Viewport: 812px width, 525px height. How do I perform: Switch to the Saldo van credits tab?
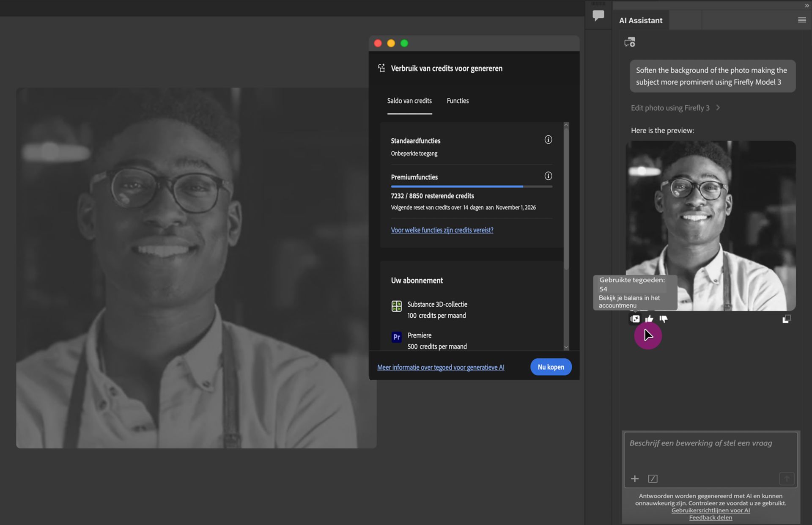point(409,101)
